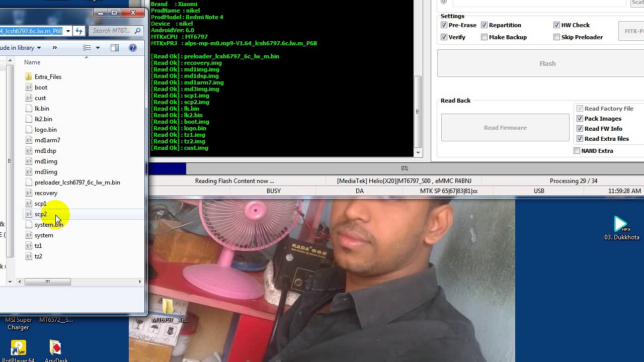Image resolution: width=644 pixels, height=362 pixels.
Task: Select md3img image file
Action: 46,172
